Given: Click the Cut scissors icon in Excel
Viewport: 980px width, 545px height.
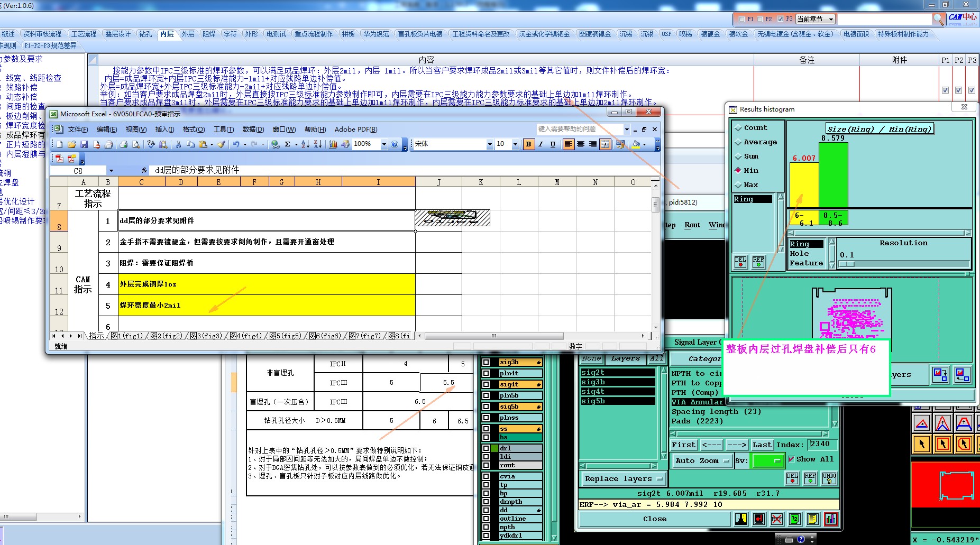Looking at the screenshot, I should point(178,144).
